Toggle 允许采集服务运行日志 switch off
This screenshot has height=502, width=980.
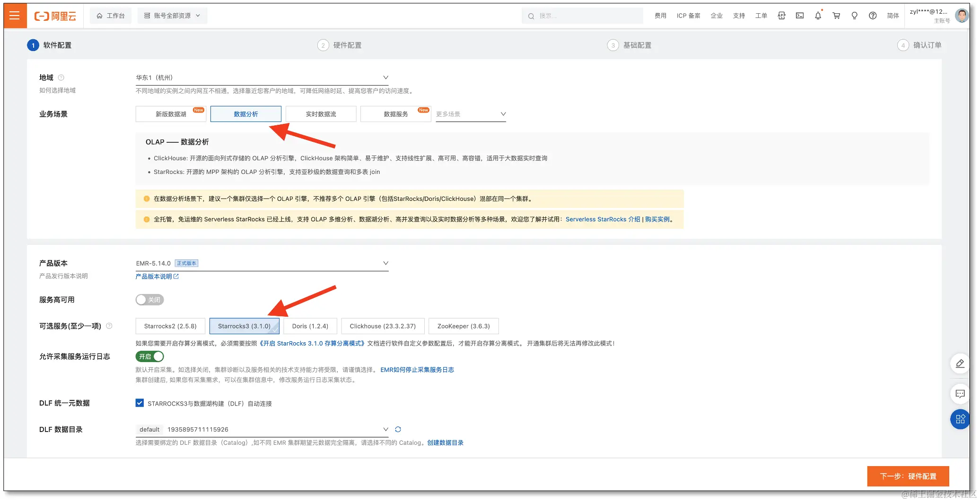pyautogui.click(x=149, y=356)
